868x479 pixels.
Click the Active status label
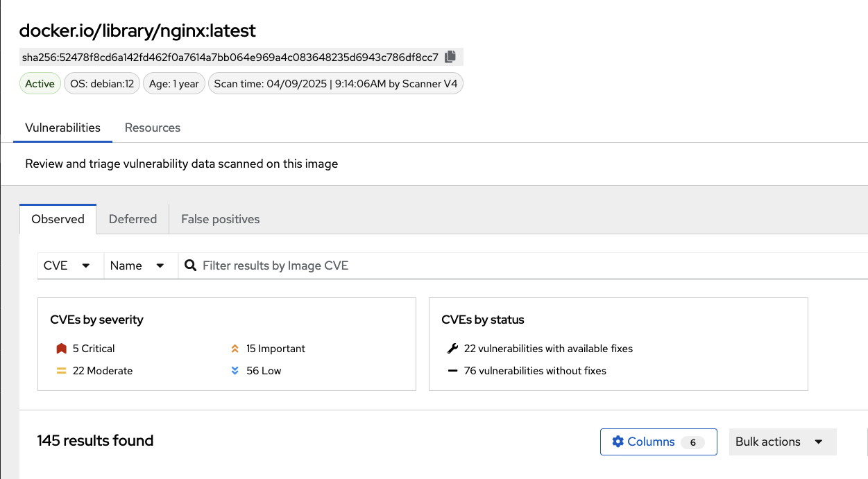pyautogui.click(x=40, y=84)
